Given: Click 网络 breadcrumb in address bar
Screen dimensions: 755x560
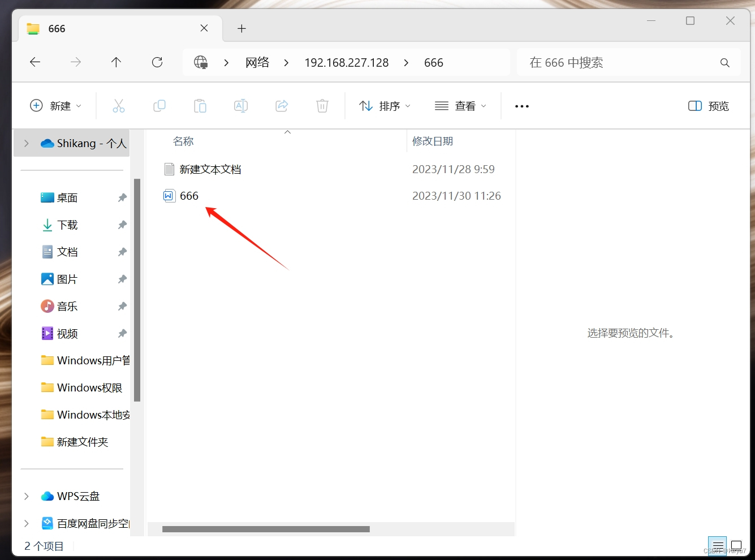Looking at the screenshot, I should [x=257, y=62].
